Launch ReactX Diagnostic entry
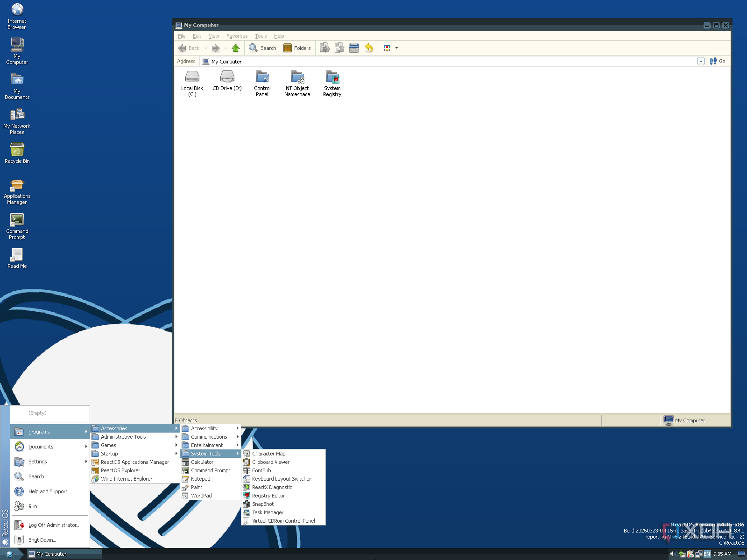 [x=283, y=487]
